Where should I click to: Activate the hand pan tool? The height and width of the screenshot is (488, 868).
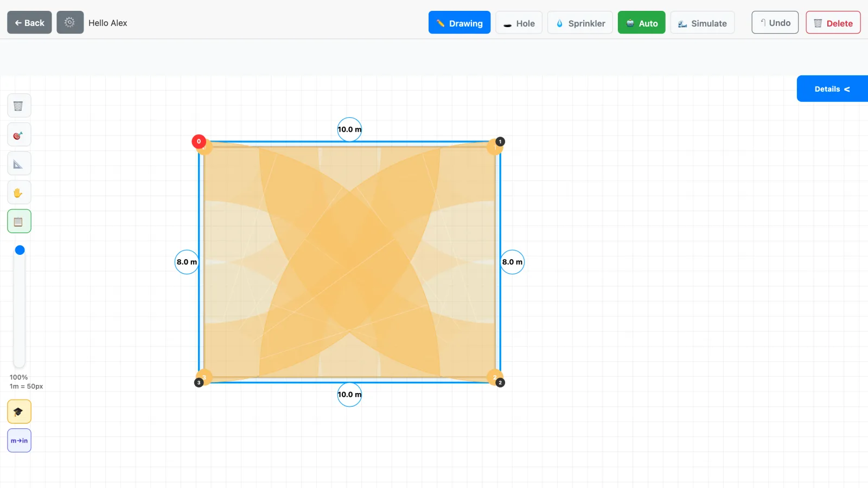tap(19, 192)
